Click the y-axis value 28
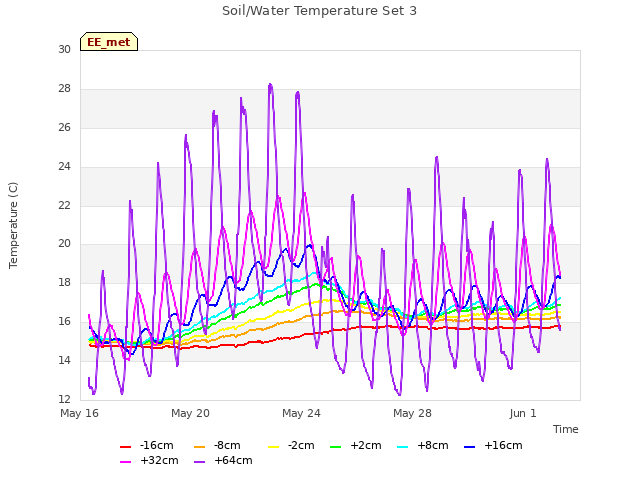Screen dimensions: 640x480 64,89
